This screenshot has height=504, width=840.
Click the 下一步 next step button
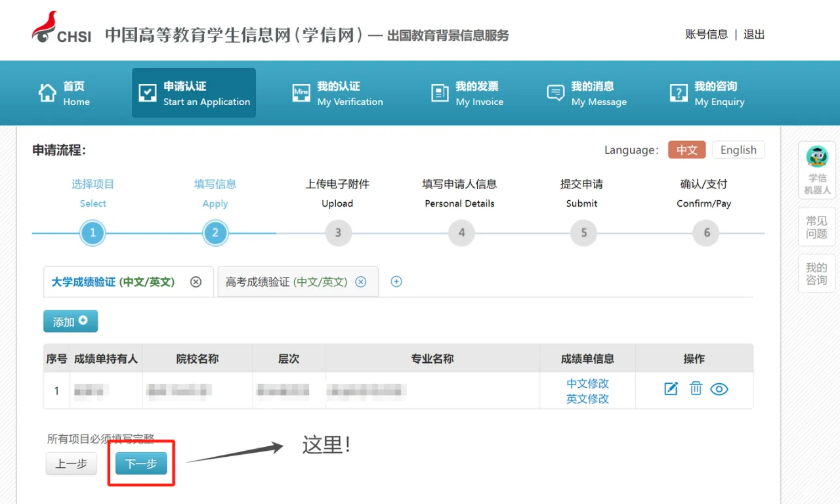[141, 464]
